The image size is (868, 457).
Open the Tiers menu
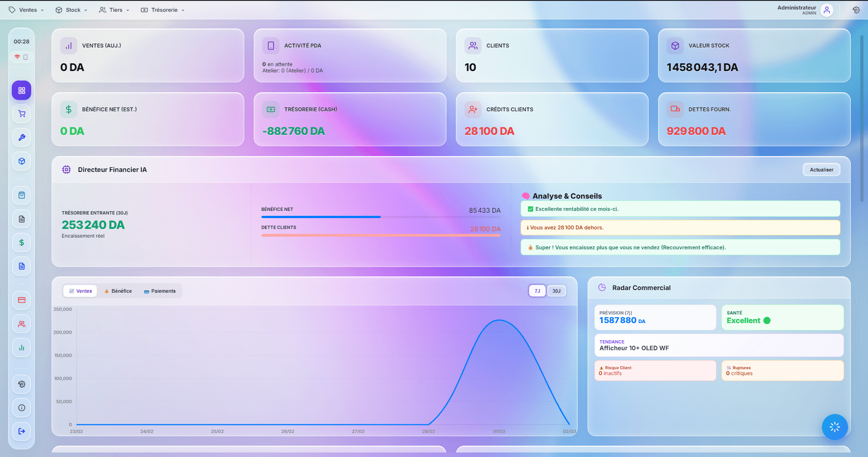click(x=114, y=10)
